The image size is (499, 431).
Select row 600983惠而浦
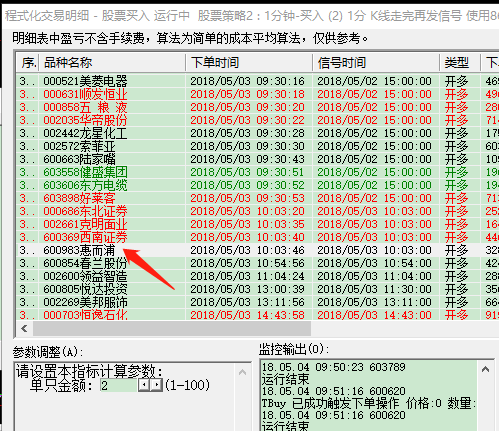click(x=257, y=250)
